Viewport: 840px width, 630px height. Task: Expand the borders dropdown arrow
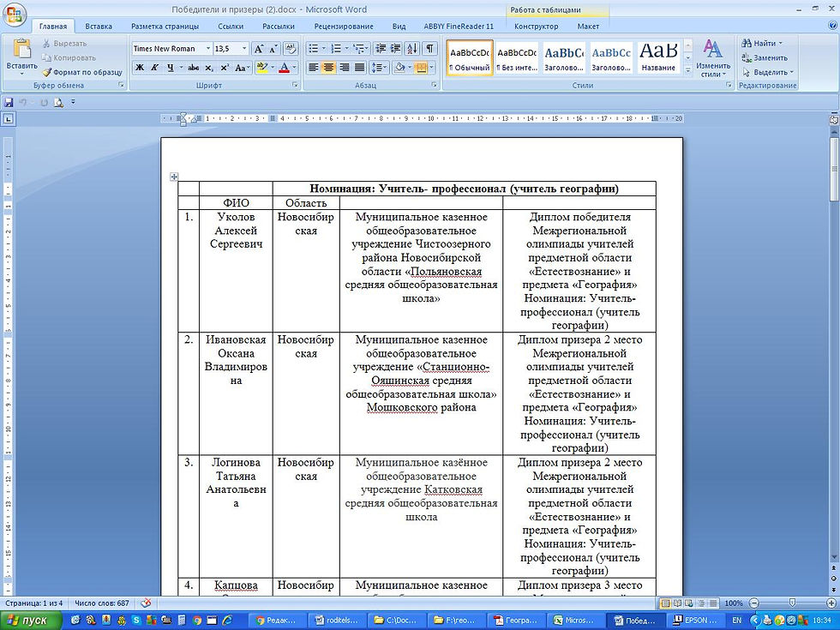(431, 68)
